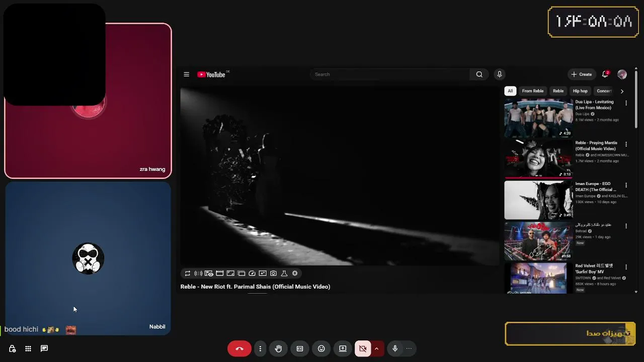Open the SMTOWN channel name
Screen dimensions: 644x362
[584, 278]
